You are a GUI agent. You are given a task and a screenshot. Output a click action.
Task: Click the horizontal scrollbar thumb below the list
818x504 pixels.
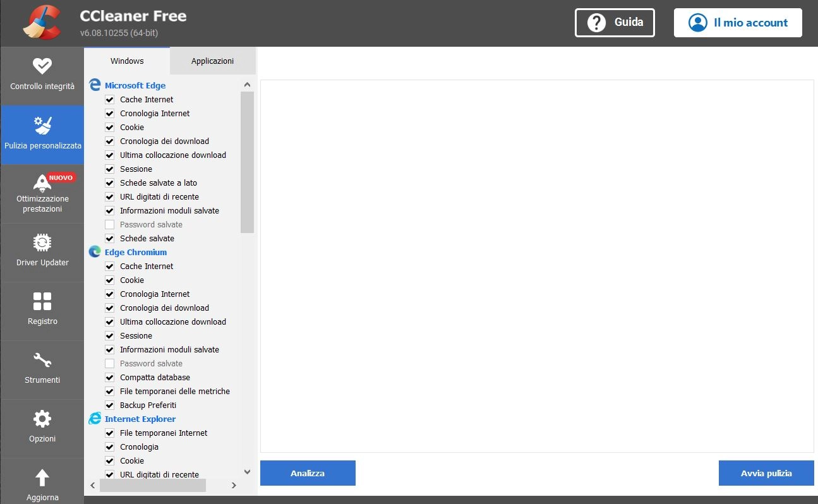point(153,485)
